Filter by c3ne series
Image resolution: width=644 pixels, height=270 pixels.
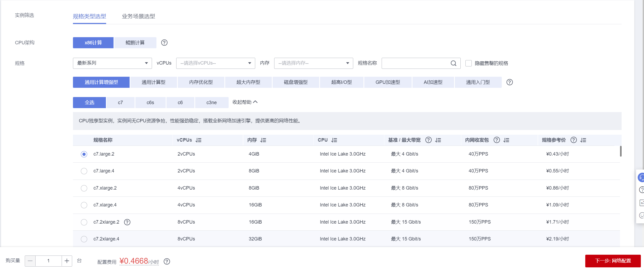click(x=212, y=103)
